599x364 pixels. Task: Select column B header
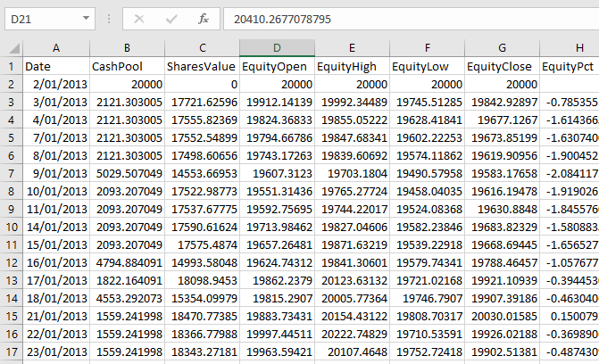coord(128,48)
